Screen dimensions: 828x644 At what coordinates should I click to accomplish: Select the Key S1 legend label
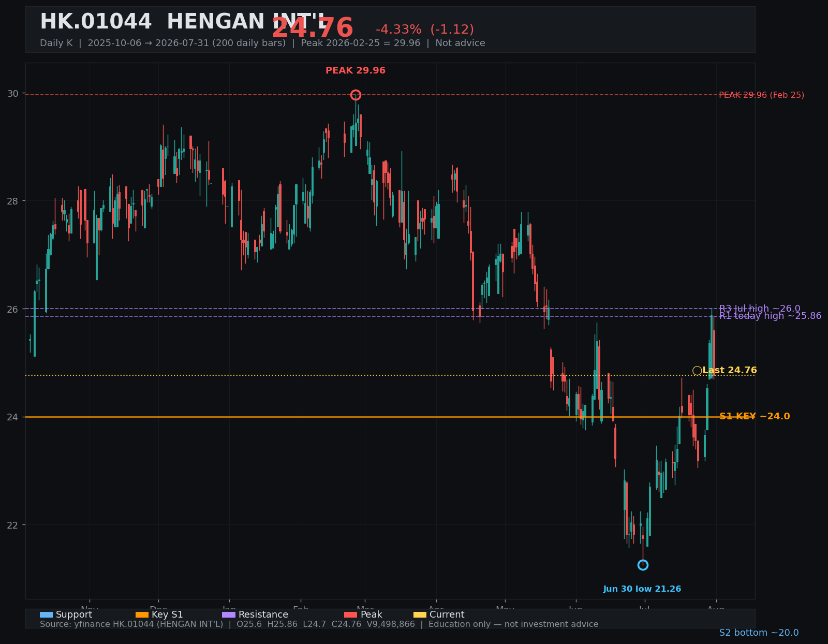[x=167, y=615]
